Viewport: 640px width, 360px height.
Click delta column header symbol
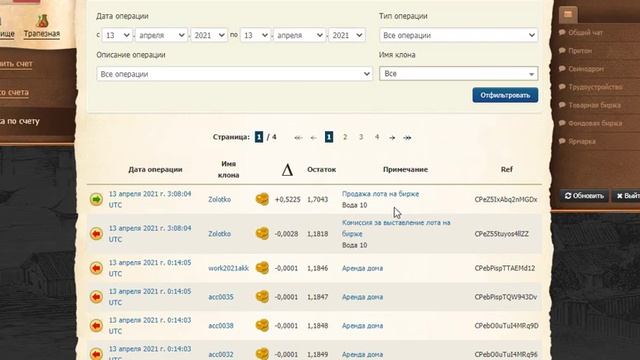[287, 170]
